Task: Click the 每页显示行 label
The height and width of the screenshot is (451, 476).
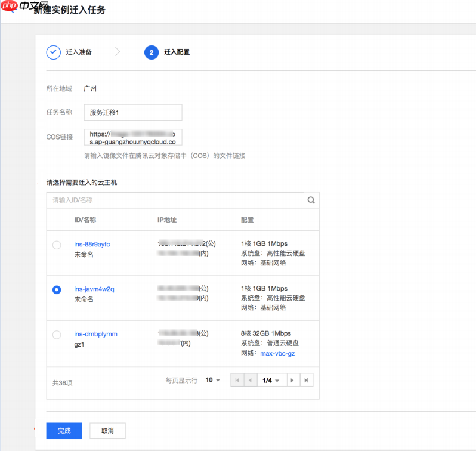Action: (x=181, y=380)
